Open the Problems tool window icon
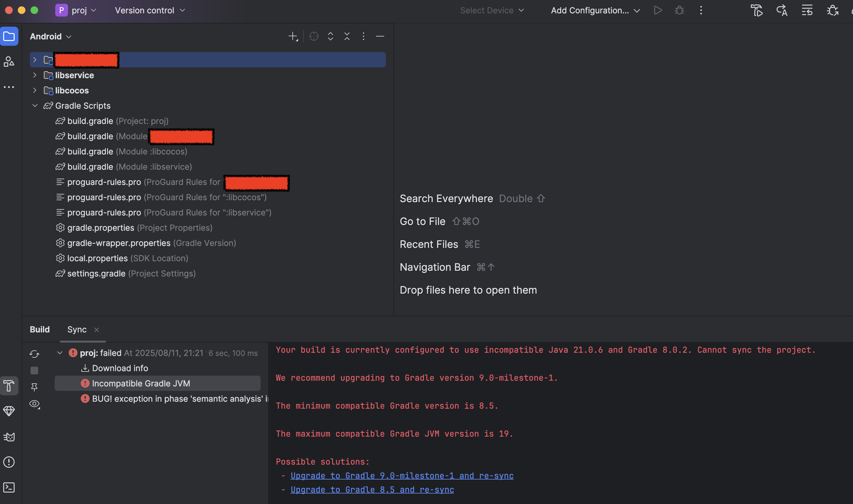The width and height of the screenshot is (853, 504). click(x=9, y=462)
